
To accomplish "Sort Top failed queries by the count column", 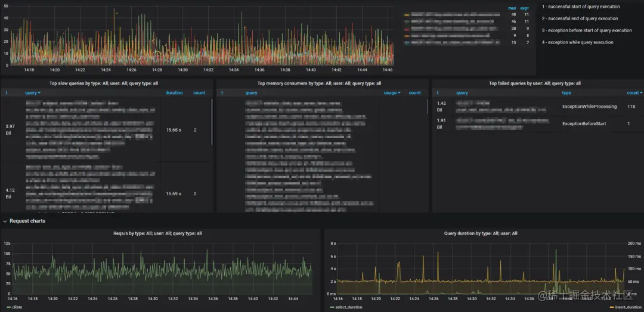I will (x=634, y=93).
